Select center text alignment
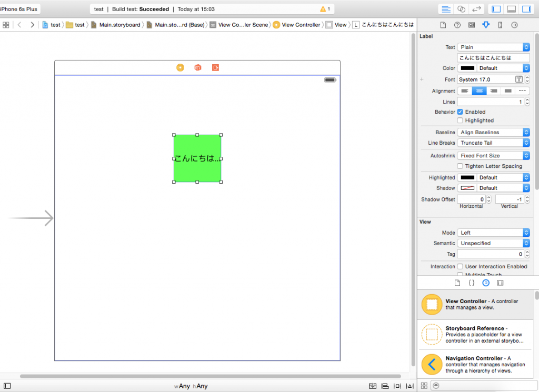 tap(479, 91)
